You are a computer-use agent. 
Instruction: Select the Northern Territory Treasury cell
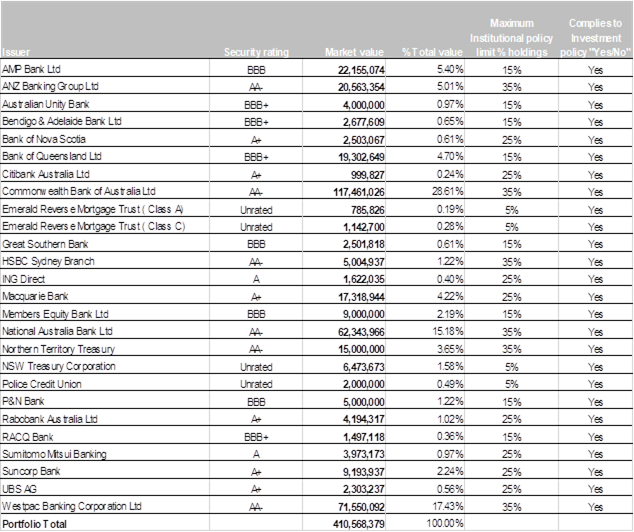pos(59,348)
